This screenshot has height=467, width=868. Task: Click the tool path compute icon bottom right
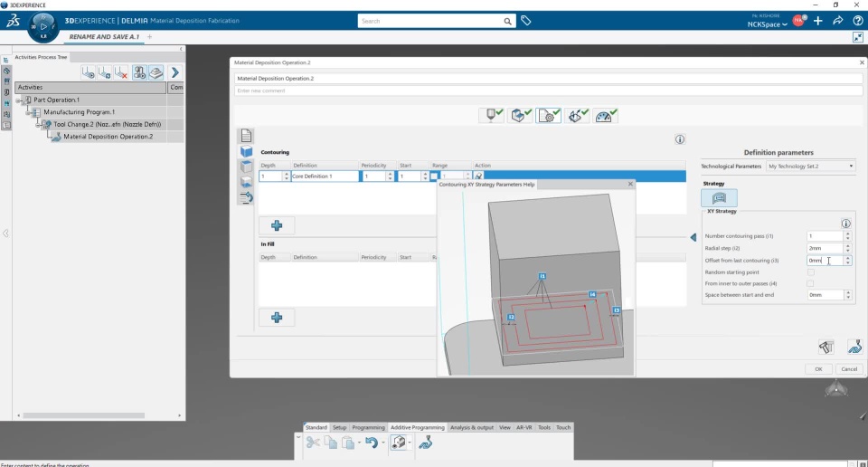click(x=855, y=347)
